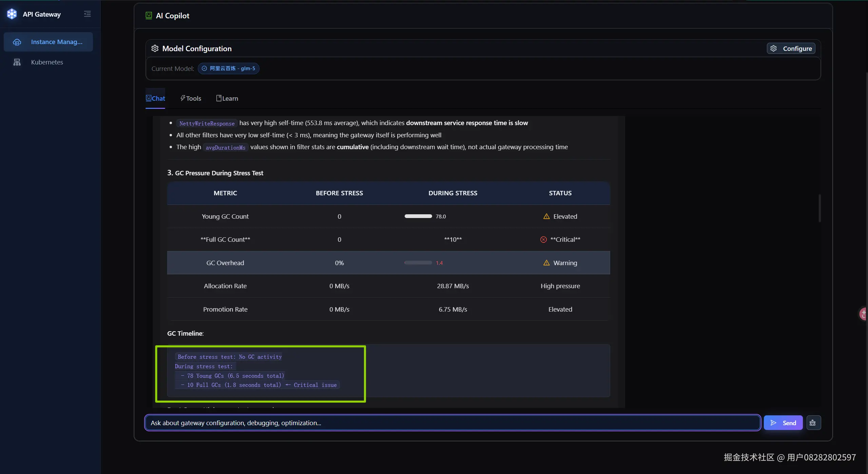
Task: Click the DURING STRESS column header
Action: coord(453,193)
